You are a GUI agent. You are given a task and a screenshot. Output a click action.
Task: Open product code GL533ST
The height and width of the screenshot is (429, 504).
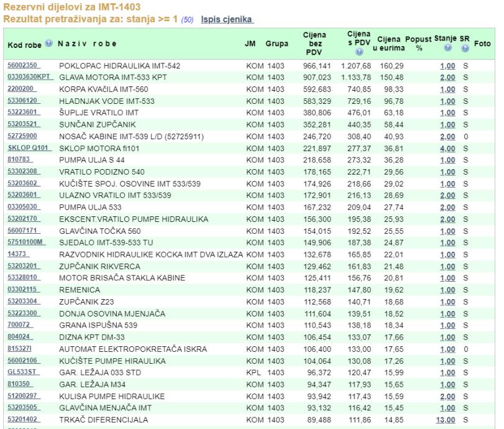(22, 372)
